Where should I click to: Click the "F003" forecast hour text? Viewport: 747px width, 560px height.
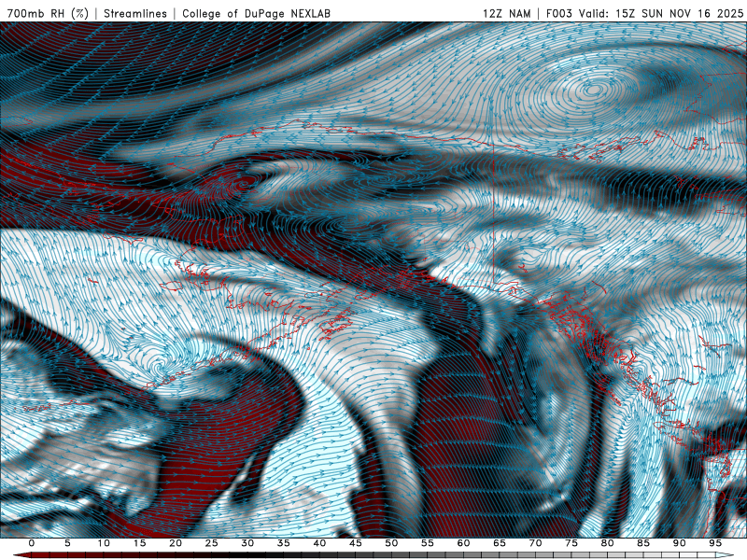[x=559, y=13]
